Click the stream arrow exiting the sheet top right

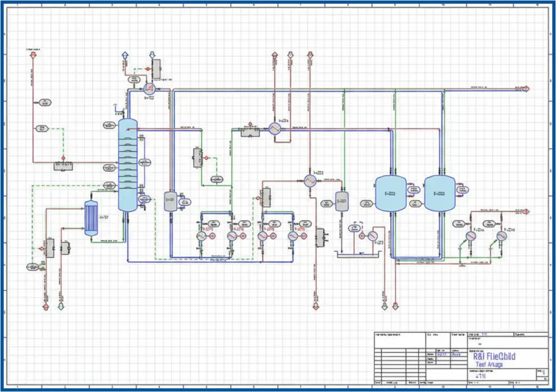coord(522,88)
